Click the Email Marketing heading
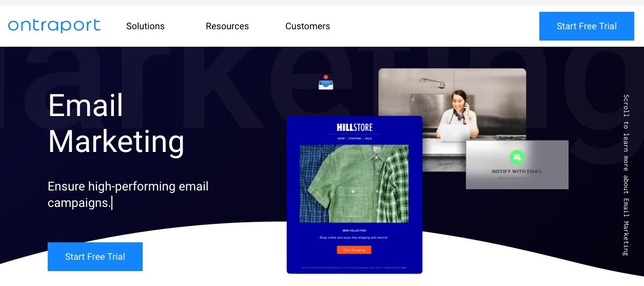 tap(116, 124)
